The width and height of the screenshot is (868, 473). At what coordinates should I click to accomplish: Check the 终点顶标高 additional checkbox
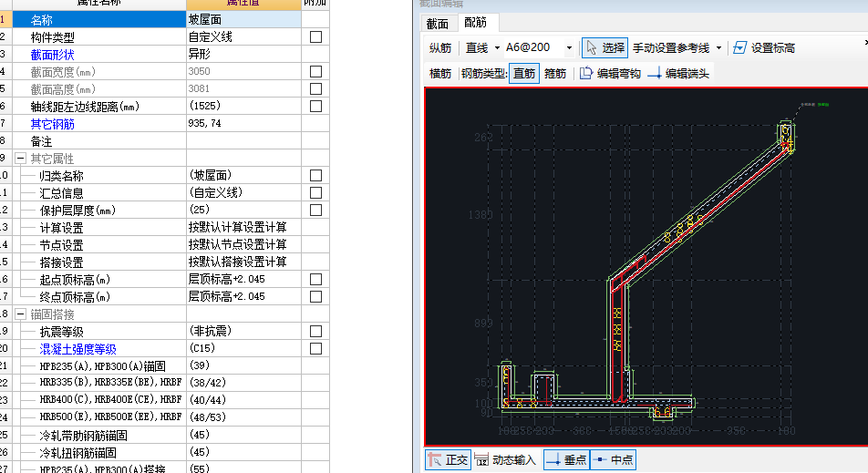coord(316,296)
